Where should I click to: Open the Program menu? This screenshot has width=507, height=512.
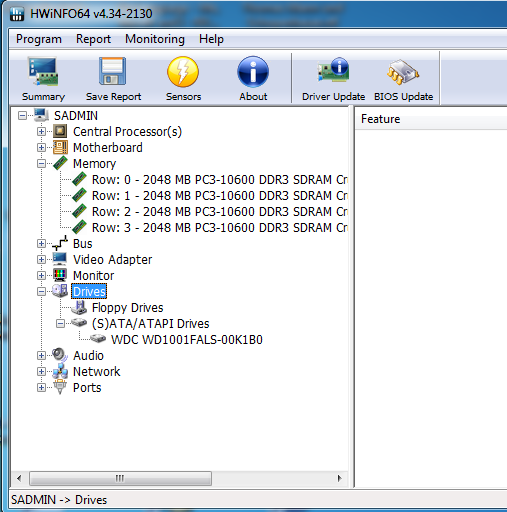coord(39,39)
